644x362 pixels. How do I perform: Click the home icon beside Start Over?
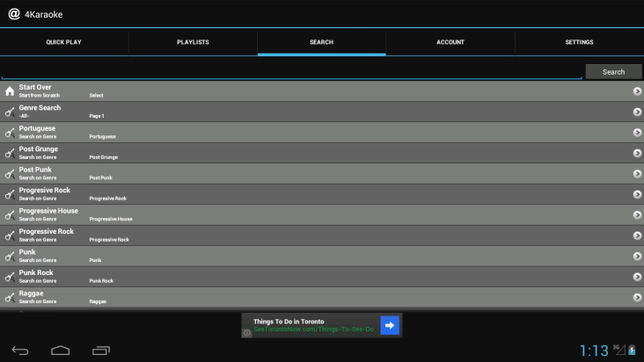[x=10, y=91]
